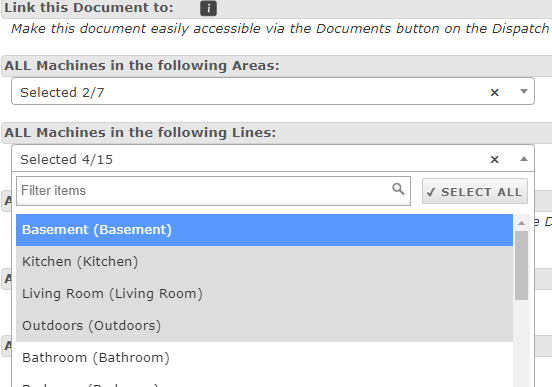Toggle the Basement (Basement) option
Viewport: 552px width, 387px height.
[264, 230]
